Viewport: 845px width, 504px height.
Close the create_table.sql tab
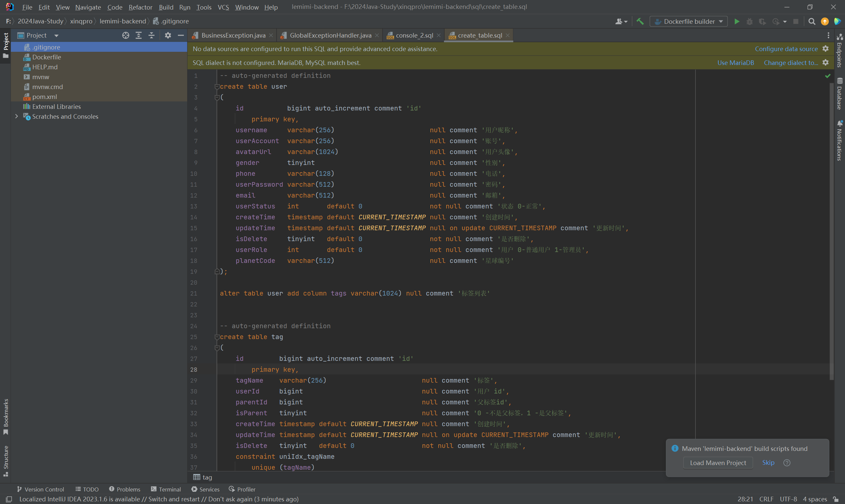pos(507,35)
